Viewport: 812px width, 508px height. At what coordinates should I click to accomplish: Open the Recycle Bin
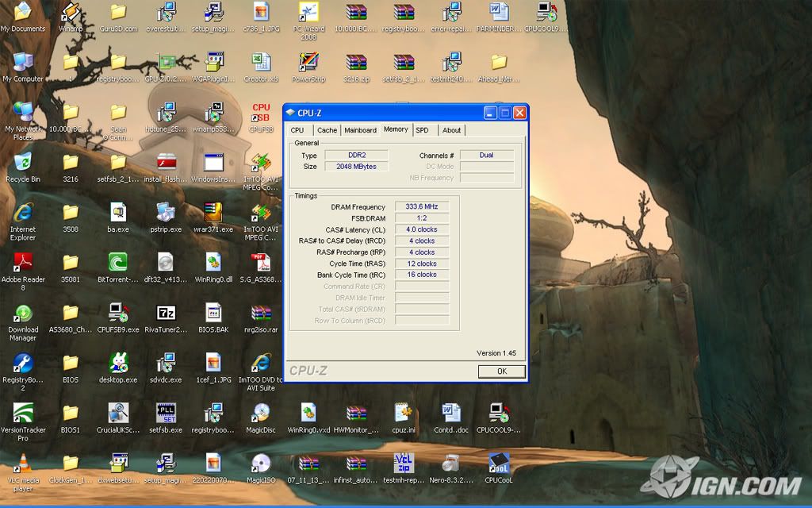pyautogui.click(x=23, y=162)
